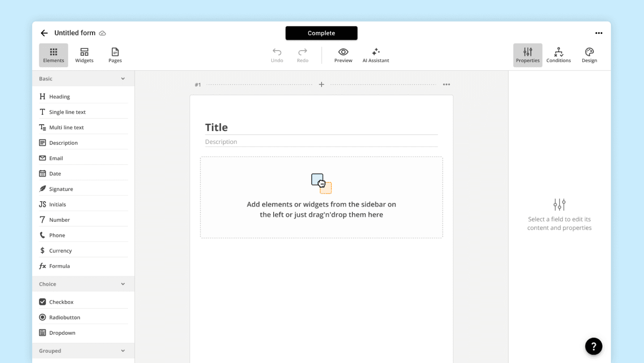The height and width of the screenshot is (363, 644).
Task: Click the Redo button
Action: click(303, 55)
